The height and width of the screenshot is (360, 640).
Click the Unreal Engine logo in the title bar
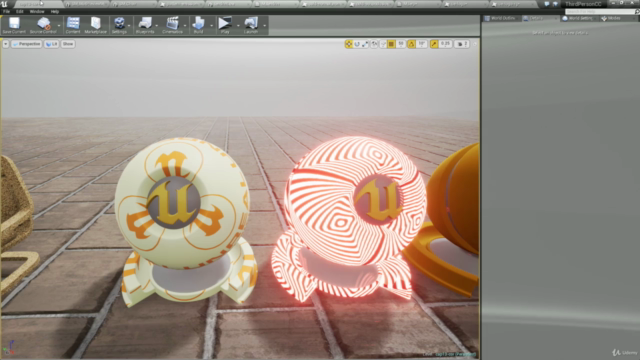point(4,4)
